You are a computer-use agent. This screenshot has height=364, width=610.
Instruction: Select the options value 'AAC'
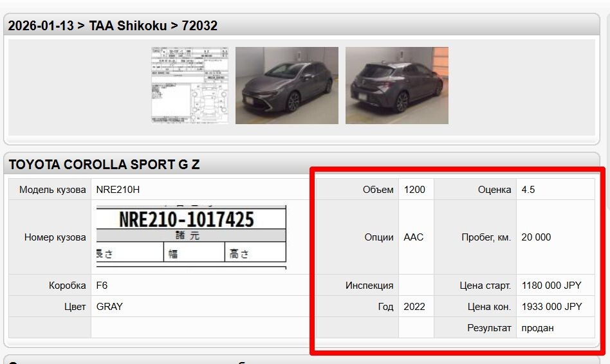[x=414, y=237]
